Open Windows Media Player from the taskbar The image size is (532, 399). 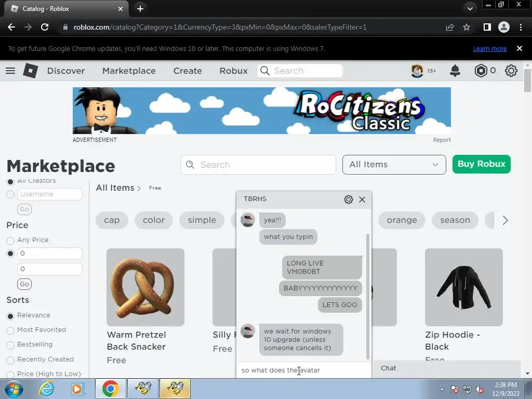(77, 389)
